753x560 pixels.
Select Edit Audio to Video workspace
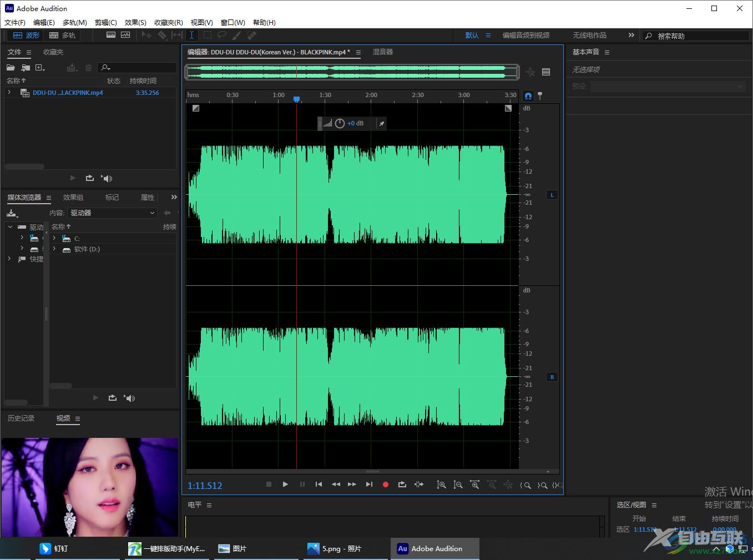click(526, 36)
